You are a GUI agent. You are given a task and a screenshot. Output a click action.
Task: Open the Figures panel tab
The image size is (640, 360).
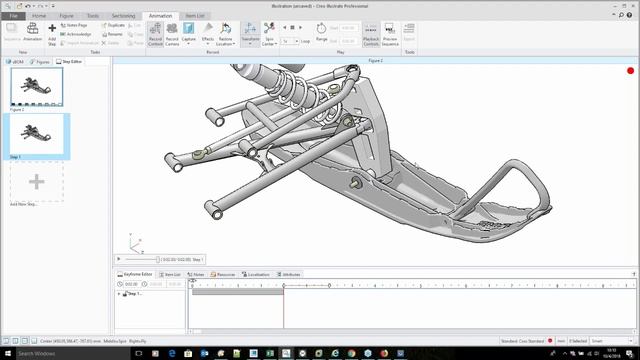click(x=40, y=62)
